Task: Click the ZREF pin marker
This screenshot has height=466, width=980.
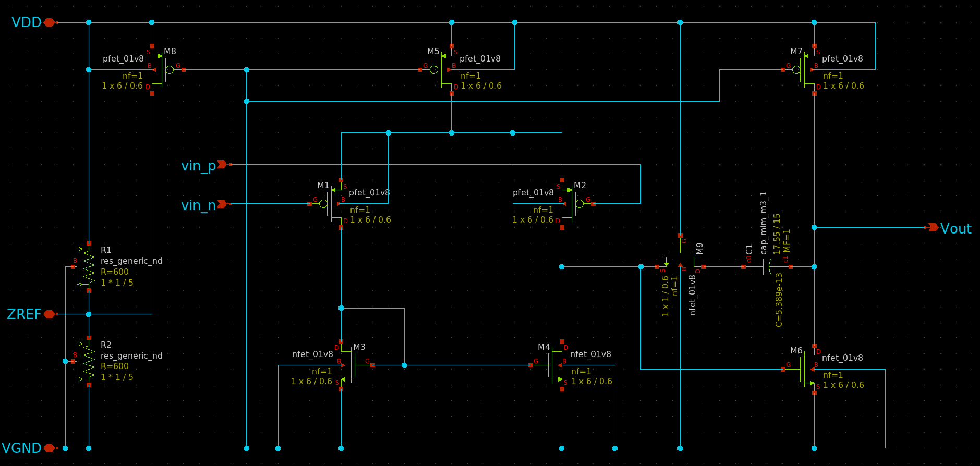Action: 49,314
